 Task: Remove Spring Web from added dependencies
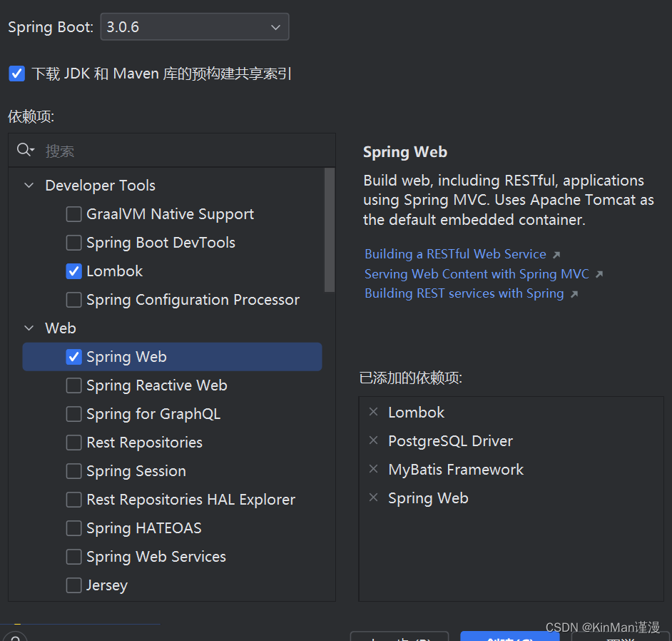pos(373,498)
